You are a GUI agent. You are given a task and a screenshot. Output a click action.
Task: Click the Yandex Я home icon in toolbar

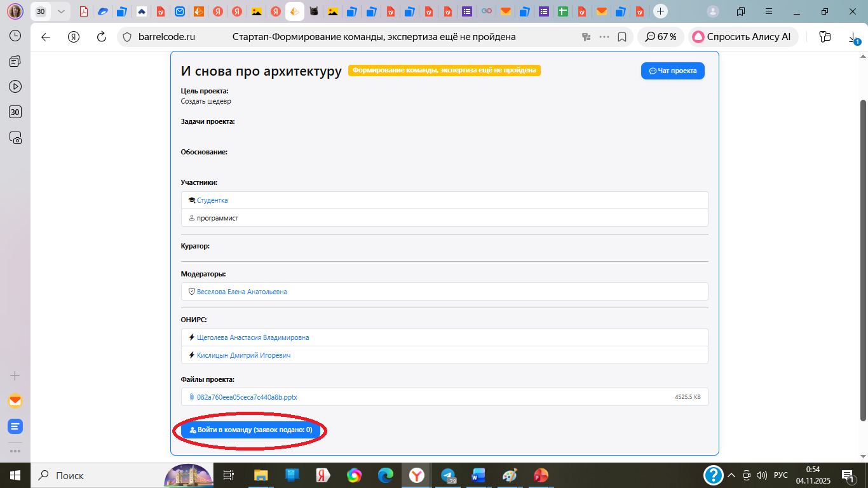pyautogui.click(x=74, y=37)
